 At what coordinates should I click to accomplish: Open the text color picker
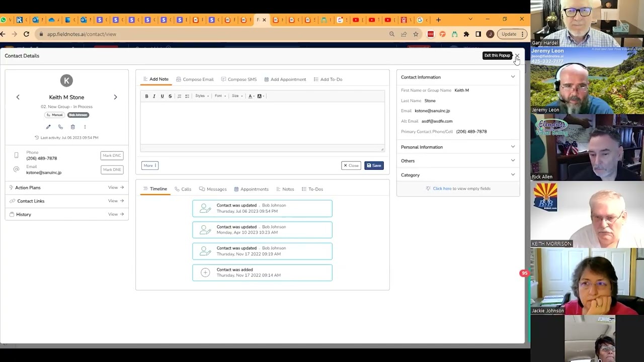click(251, 96)
